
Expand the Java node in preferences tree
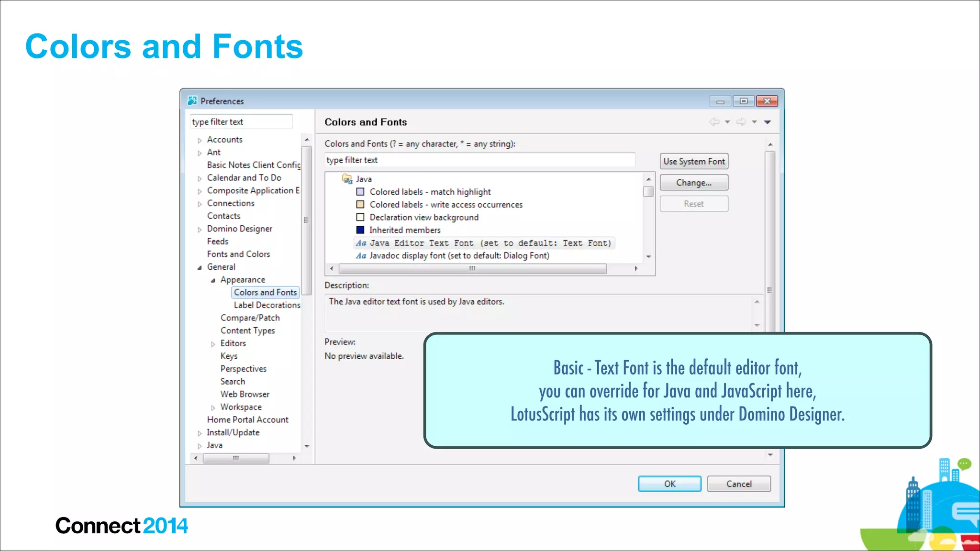tap(200, 446)
